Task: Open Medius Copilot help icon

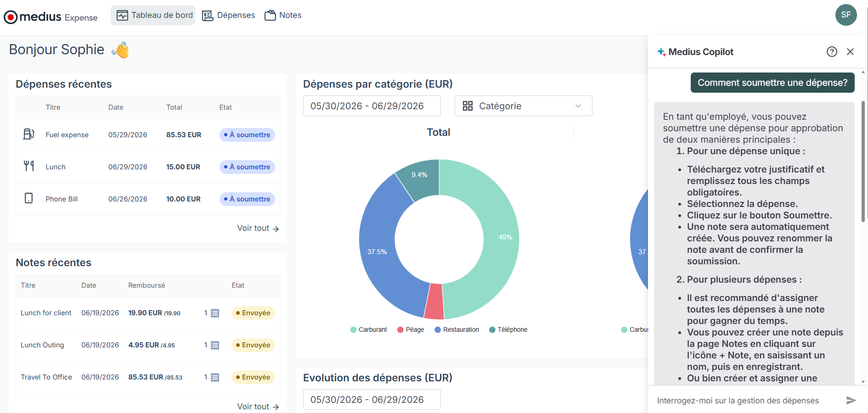Action: click(x=832, y=52)
